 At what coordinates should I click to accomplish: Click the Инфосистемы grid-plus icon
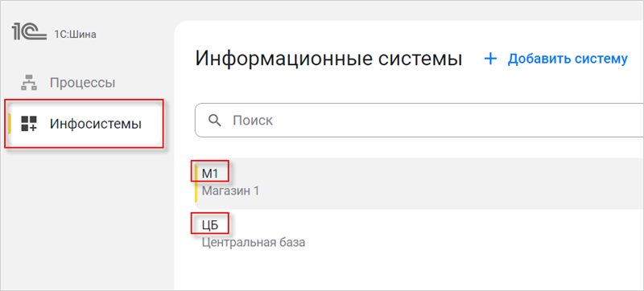pyautogui.click(x=29, y=123)
